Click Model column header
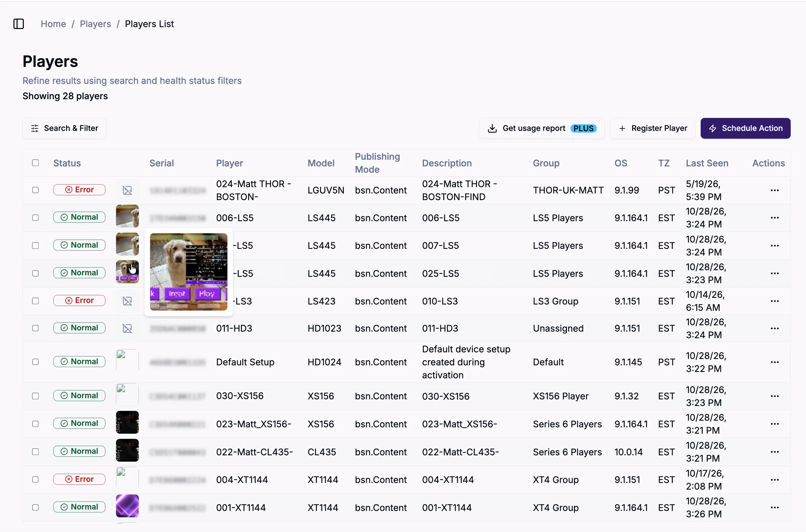806x532 pixels. (321, 163)
